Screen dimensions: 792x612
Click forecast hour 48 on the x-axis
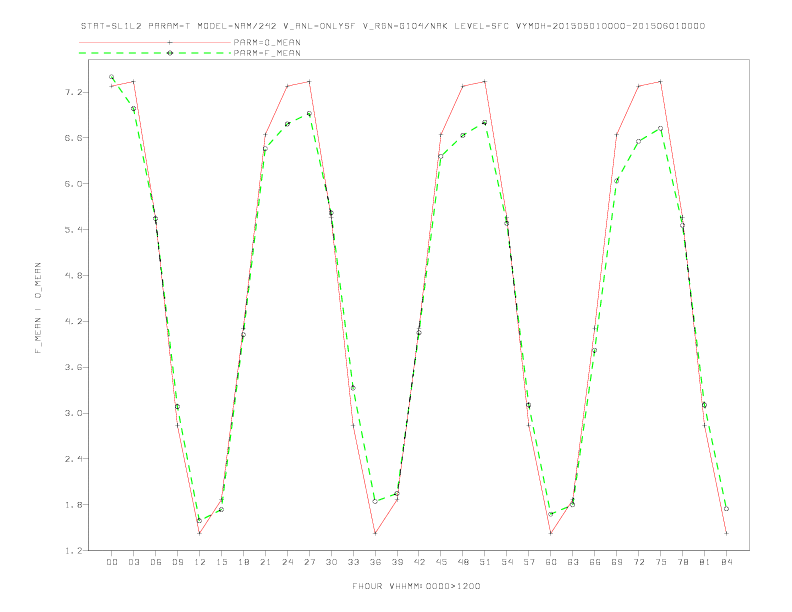coord(463,562)
